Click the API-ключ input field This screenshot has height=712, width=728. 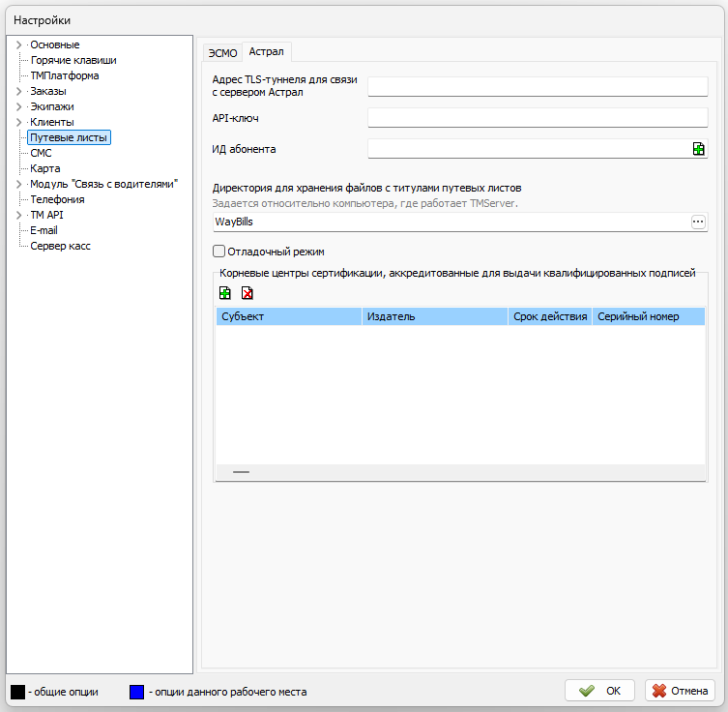tap(538, 118)
